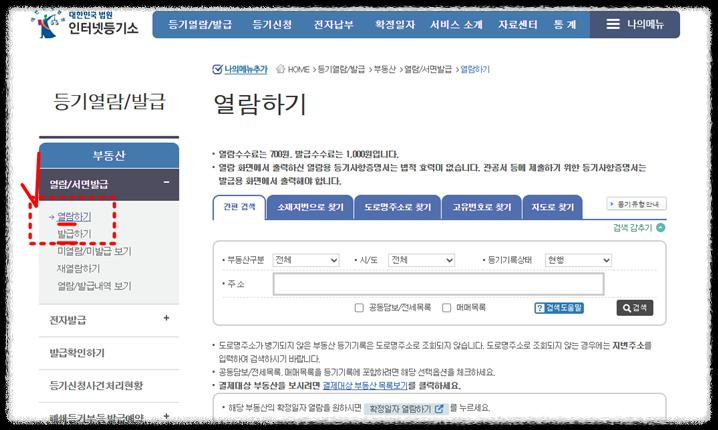This screenshot has height=430, width=718.
Task: Click the 부동산 sidebar header
Action: pyautogui.click(x=109, y=155)
